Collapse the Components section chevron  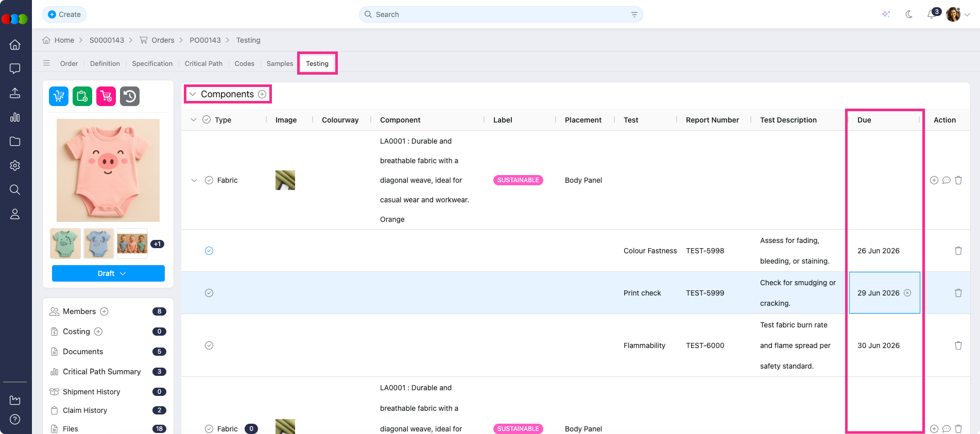tap(193, 94)
